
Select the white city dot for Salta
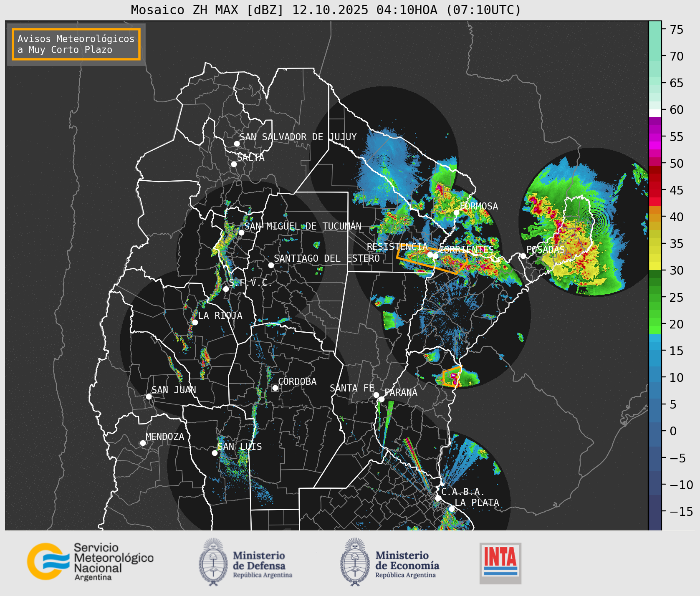coord(234,164)
